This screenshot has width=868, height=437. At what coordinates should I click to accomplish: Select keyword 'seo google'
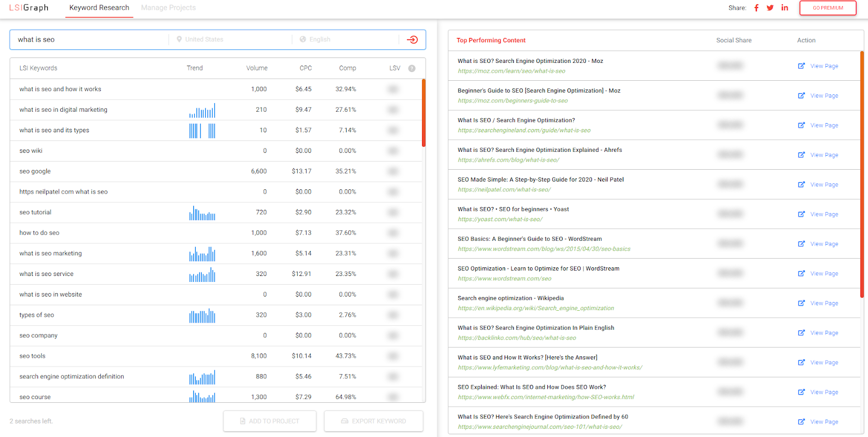click(x=35, y=171)
